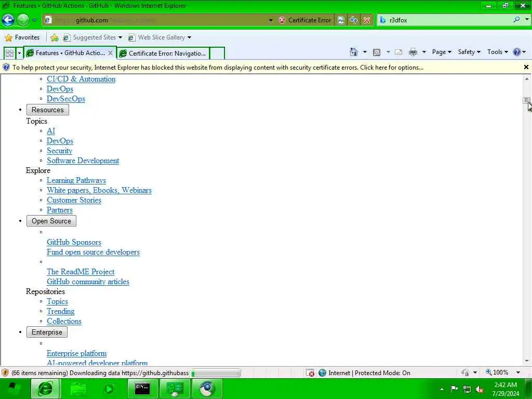Click the page loading progress bar

pos(216,373)
